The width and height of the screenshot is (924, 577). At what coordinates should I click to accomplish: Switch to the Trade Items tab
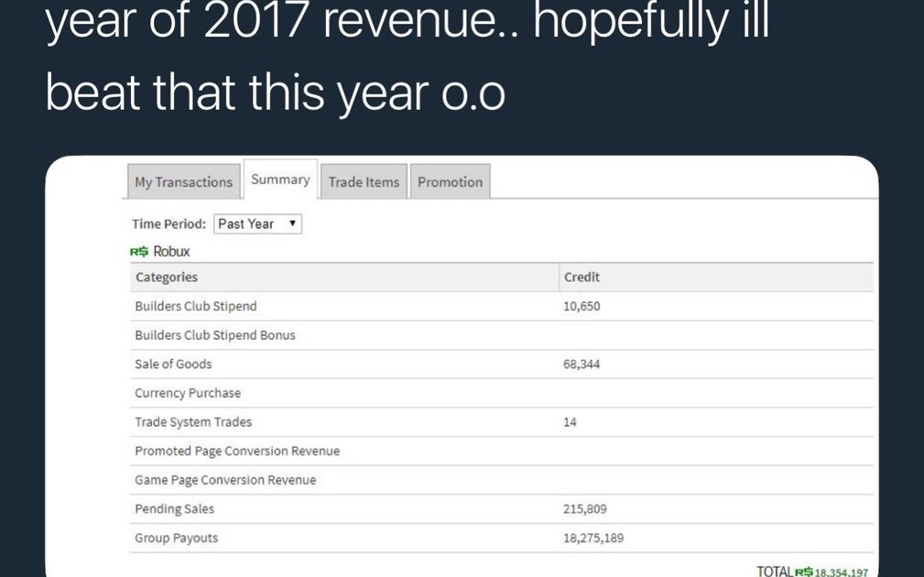tap(364, 181)
